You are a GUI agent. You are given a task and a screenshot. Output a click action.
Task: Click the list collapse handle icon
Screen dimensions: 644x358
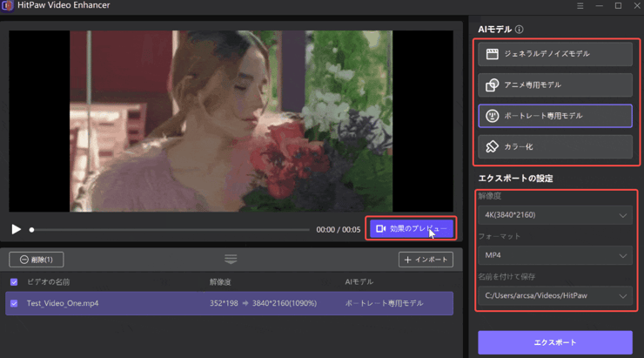click(x=231, y=260)
